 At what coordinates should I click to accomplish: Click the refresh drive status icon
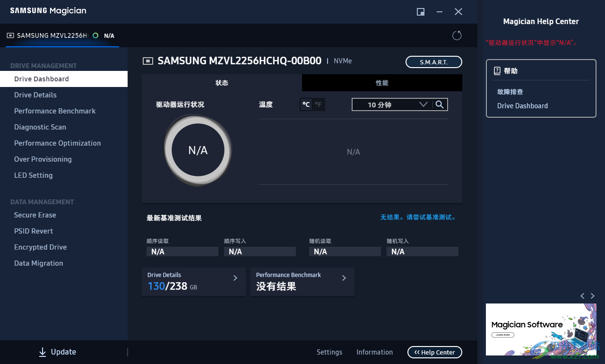[x=457, y=35]
